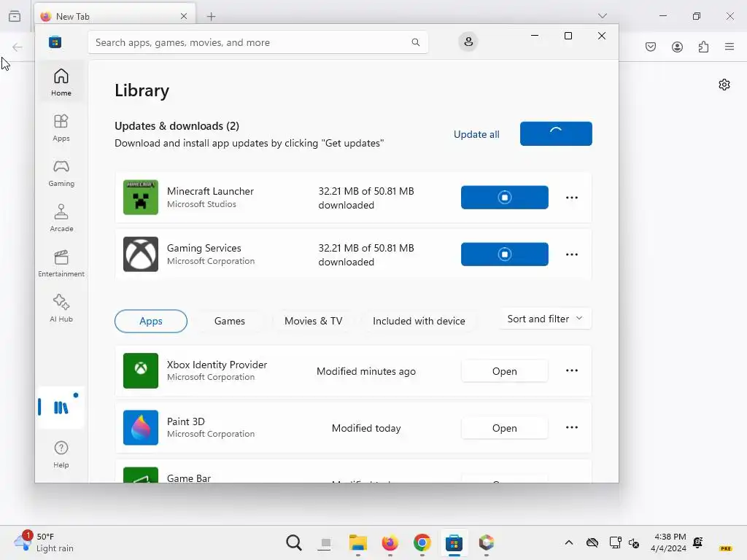The height and width of the screenshot is (560, 747).
Task: Open Home in Store sidebar
Action: [x=61, y=82]
